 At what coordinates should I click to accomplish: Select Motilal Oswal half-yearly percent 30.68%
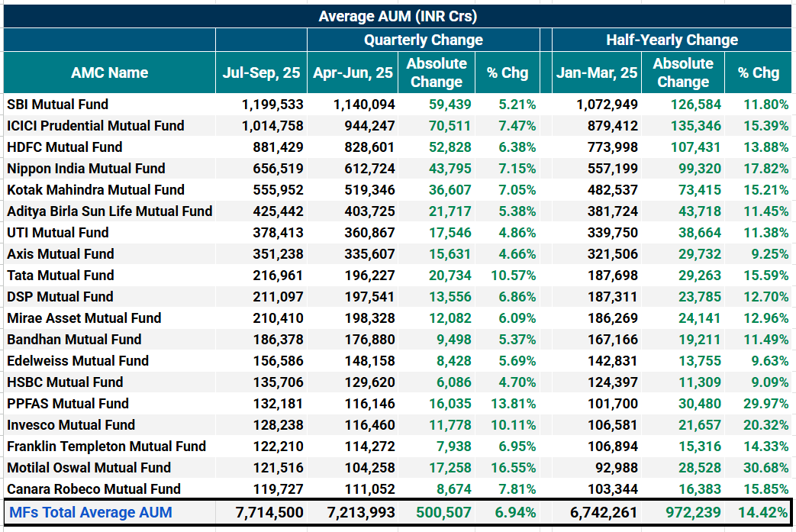click(x=766, y=468)
